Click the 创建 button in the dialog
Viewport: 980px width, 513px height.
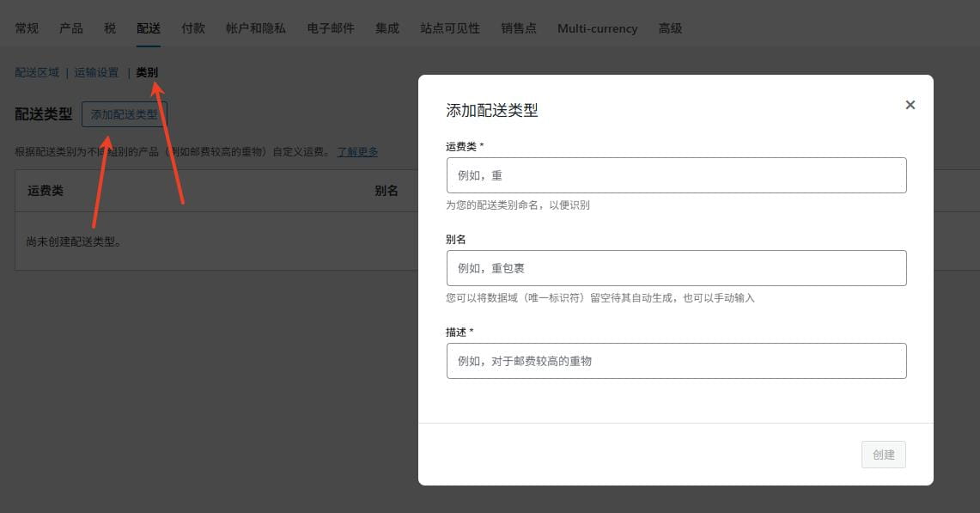coord(883,455)
